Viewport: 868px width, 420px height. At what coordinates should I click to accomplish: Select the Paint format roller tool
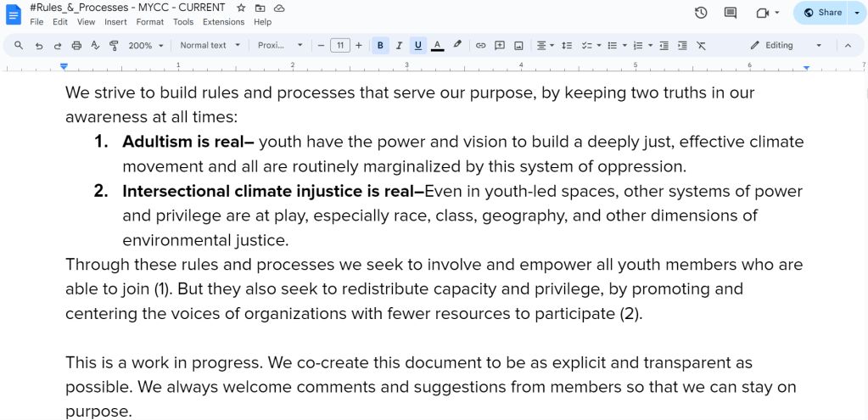[114, 46]
